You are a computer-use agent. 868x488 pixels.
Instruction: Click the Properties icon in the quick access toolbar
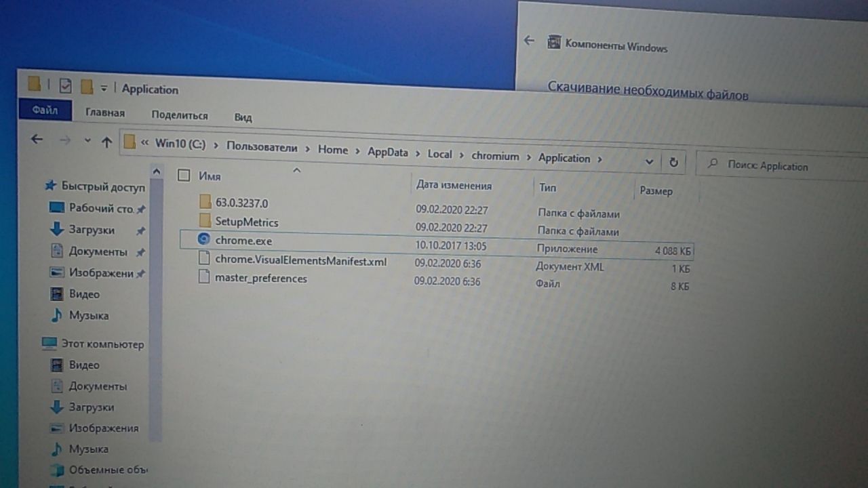[x=66, y=86]
